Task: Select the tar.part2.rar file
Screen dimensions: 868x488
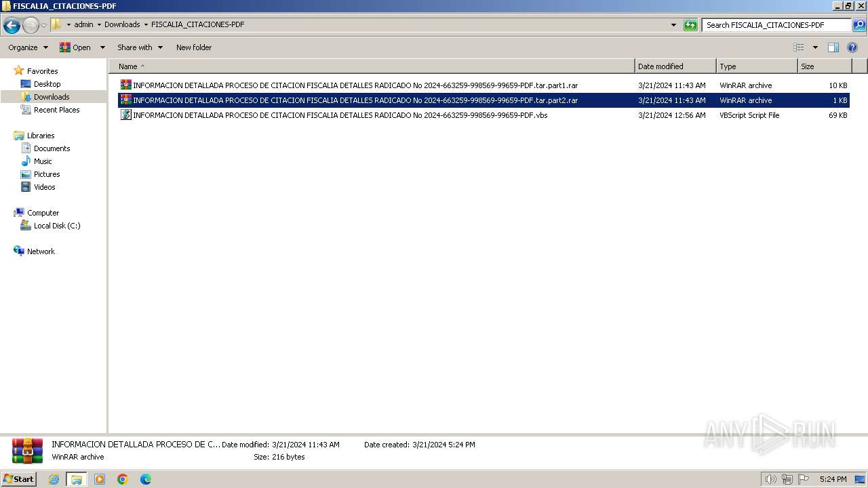Action: click(484, 100)
